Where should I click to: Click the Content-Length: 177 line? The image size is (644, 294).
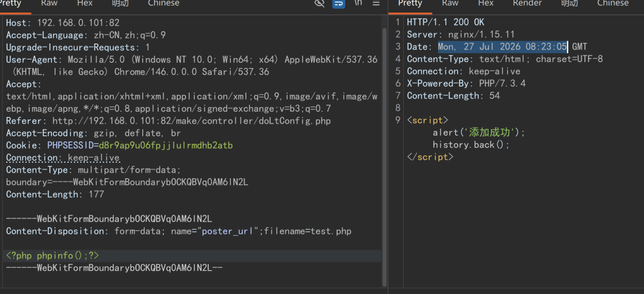(x=55, y=194)
